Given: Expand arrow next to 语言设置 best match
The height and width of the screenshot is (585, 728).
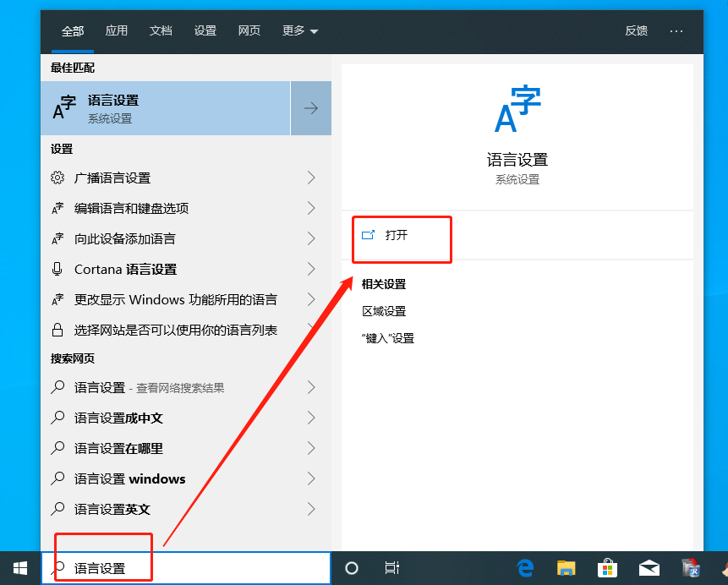Looking at the screenshot, I should [310, 108].
